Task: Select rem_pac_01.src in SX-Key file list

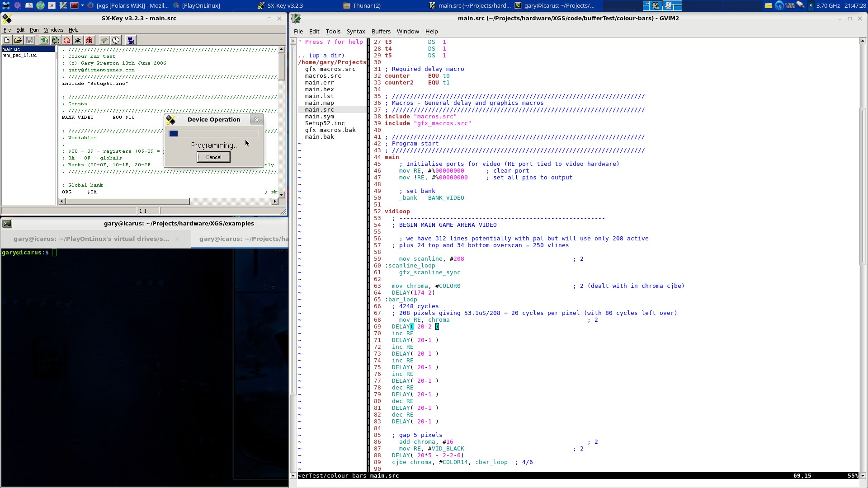Action: click(x=19, y=55)
